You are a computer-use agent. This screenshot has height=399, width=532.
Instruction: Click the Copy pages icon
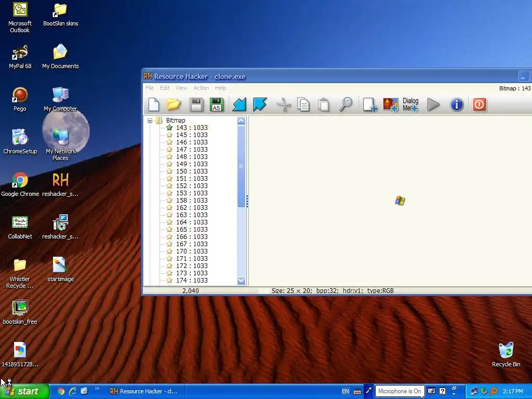point(303,104)
